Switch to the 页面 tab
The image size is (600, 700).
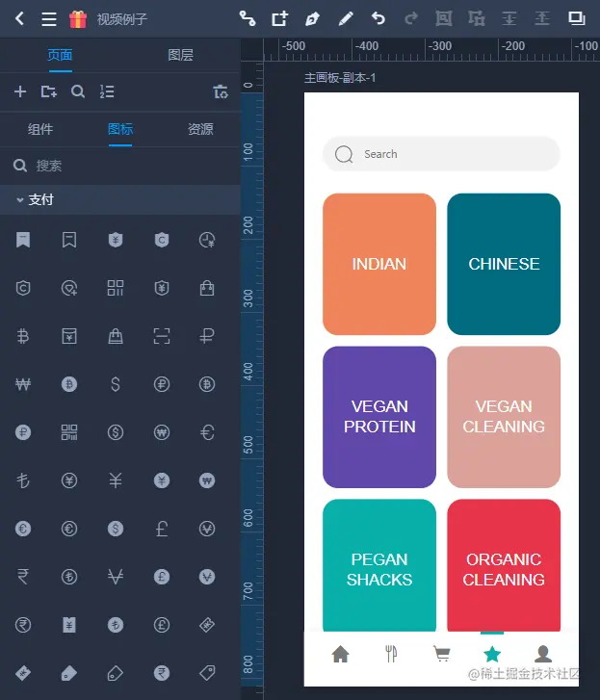click(60, 55)
